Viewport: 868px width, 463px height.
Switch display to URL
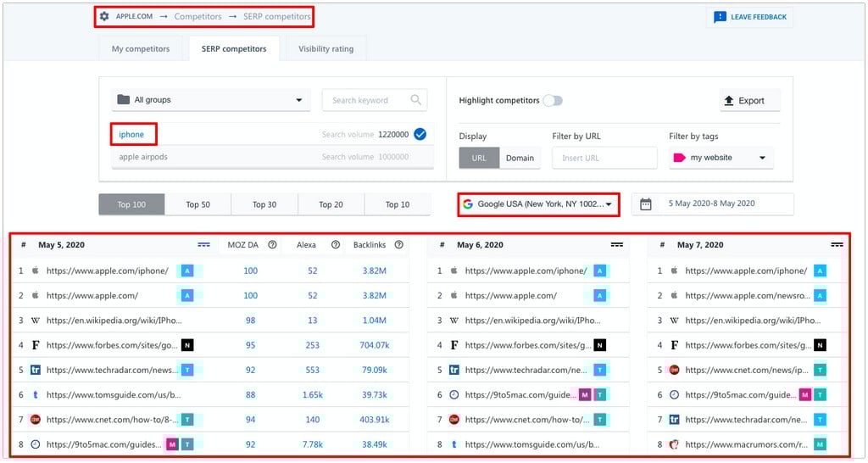point(479,158)
